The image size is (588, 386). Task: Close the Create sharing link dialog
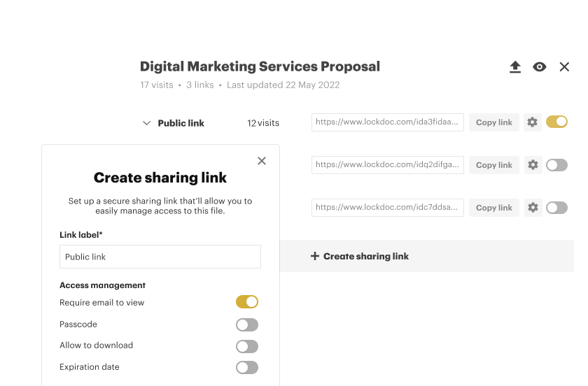[262, 161]
